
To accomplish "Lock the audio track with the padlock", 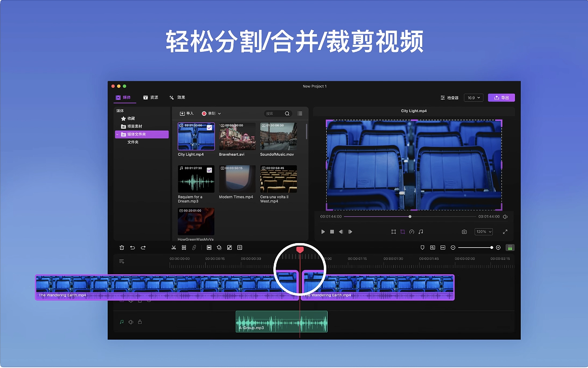I will [140, 322].
